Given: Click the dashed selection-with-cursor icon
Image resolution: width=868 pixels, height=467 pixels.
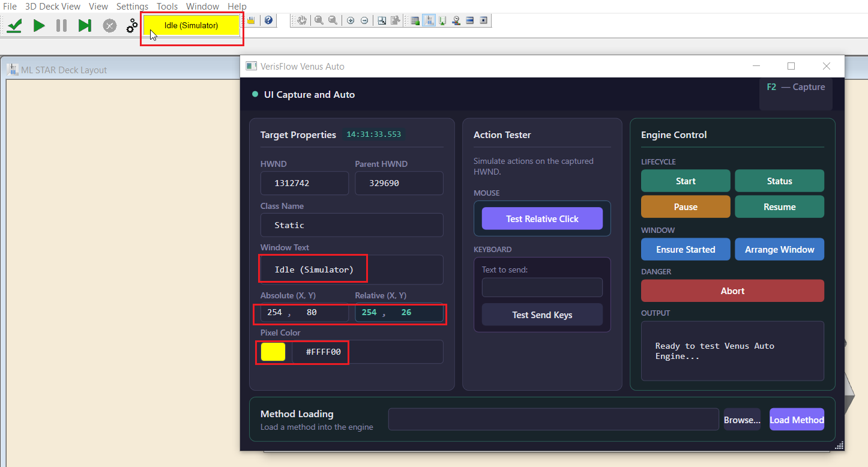Looking at the screenshot, I should click(x=382, y=20).
